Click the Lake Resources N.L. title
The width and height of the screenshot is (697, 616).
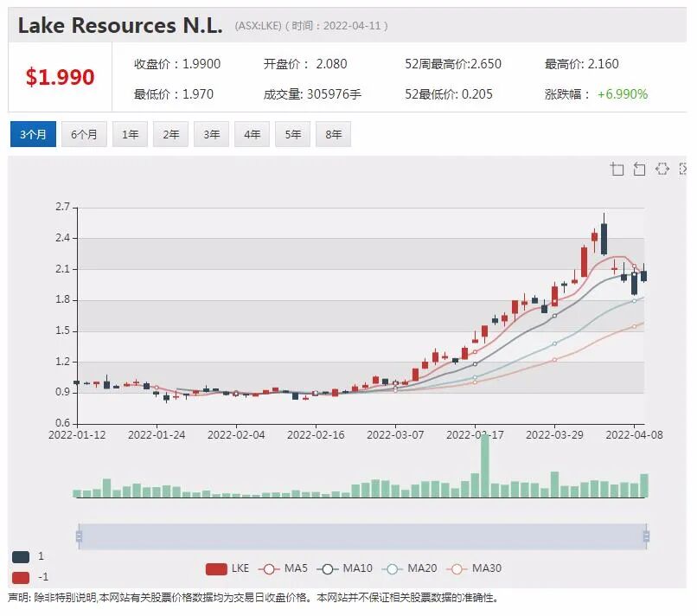120,25
